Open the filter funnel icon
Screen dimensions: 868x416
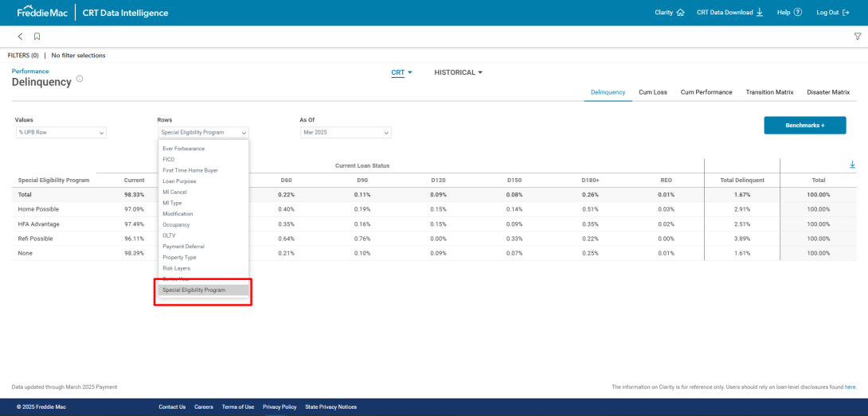(x=858, y=37)
